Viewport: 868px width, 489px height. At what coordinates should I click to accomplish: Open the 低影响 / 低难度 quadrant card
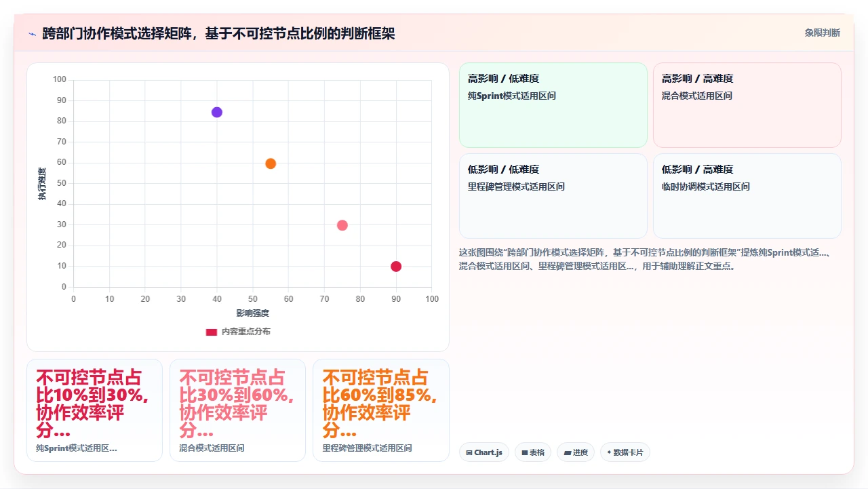tap(553, 196)
